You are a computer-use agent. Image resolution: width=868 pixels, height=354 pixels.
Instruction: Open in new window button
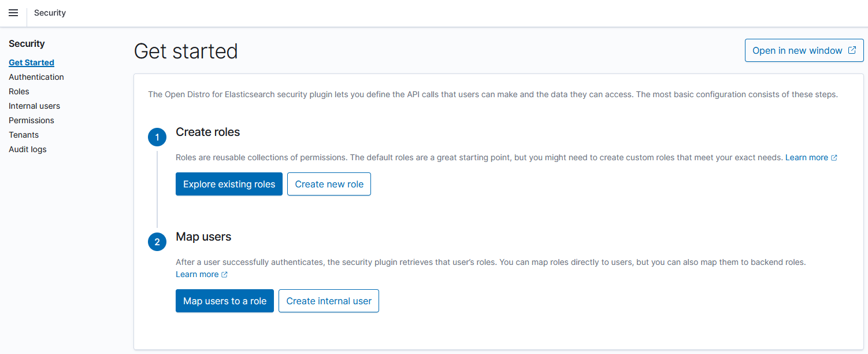click(x=804, y=50)
